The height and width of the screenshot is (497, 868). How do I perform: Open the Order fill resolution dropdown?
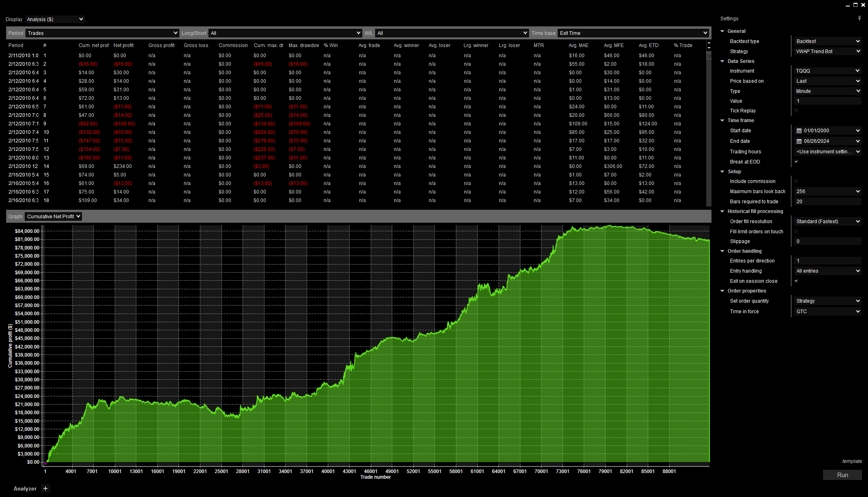pyautogui.click(x=828, y=221)
